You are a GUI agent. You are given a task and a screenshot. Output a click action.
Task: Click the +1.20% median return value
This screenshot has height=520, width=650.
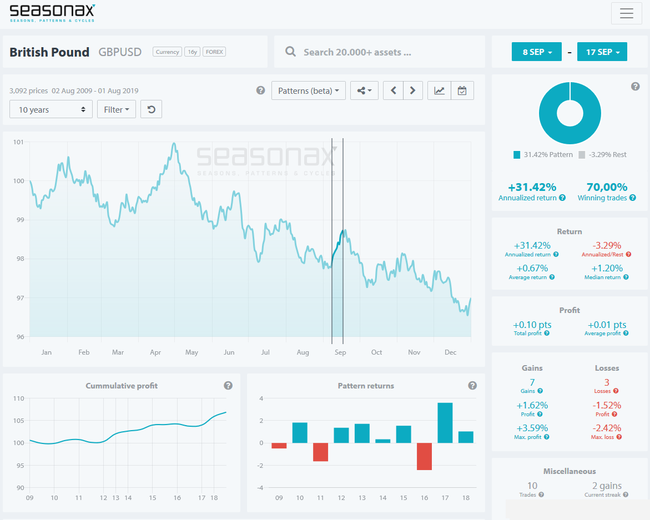[x=607, y=268]
